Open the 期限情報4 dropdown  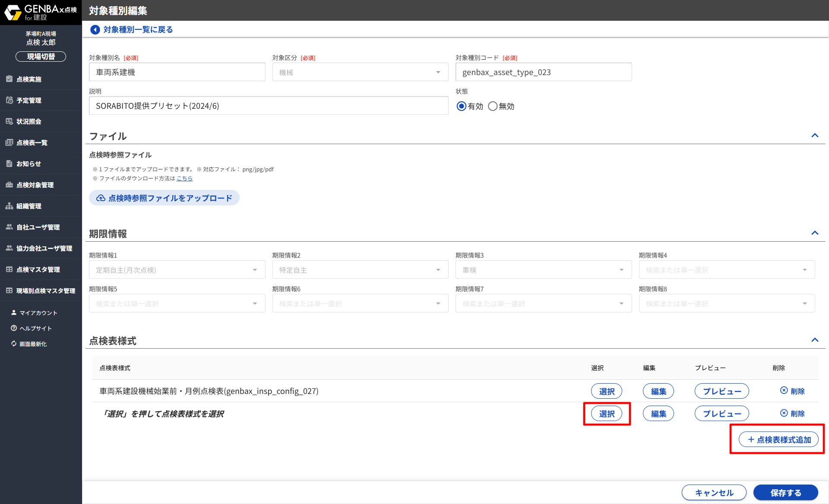pos(727,270)
